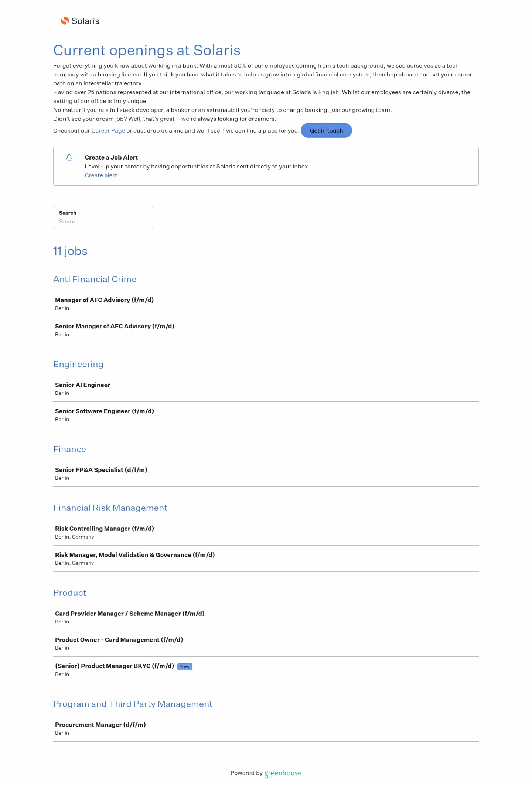Open the Career Page link
Image resolution: width=532 pixels, height=786 pixels.
108,131
